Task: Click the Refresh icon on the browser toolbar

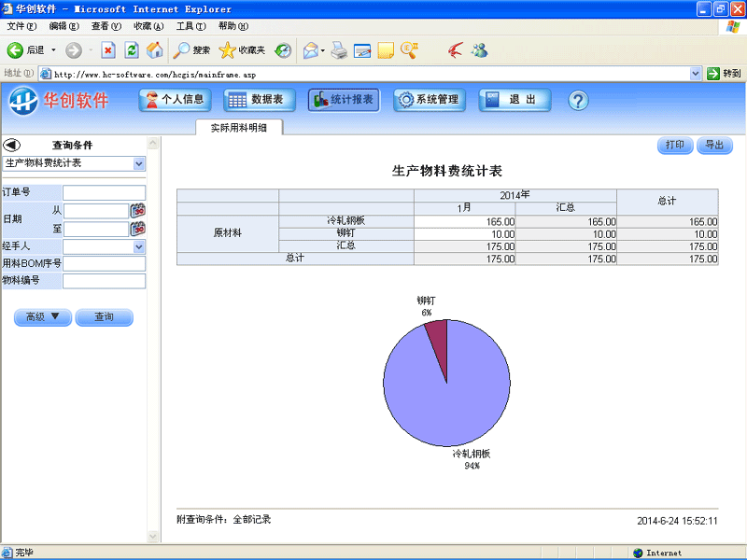Action: click(131, 50)
